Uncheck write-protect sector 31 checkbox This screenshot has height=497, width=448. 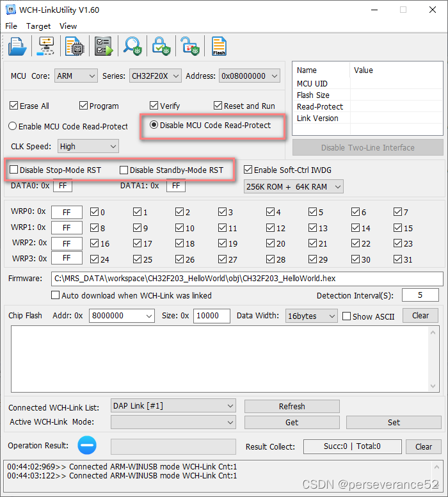[397, 259]
